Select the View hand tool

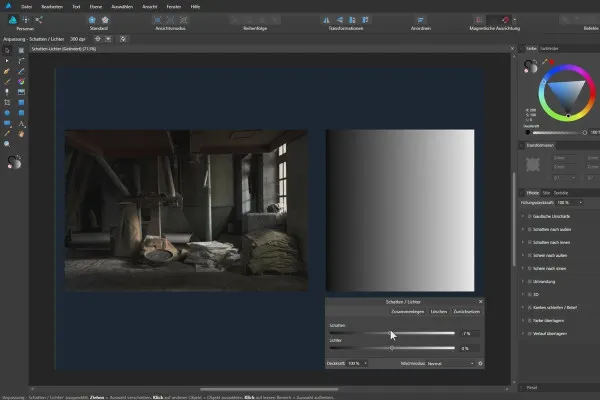click(x=21, y=134)
